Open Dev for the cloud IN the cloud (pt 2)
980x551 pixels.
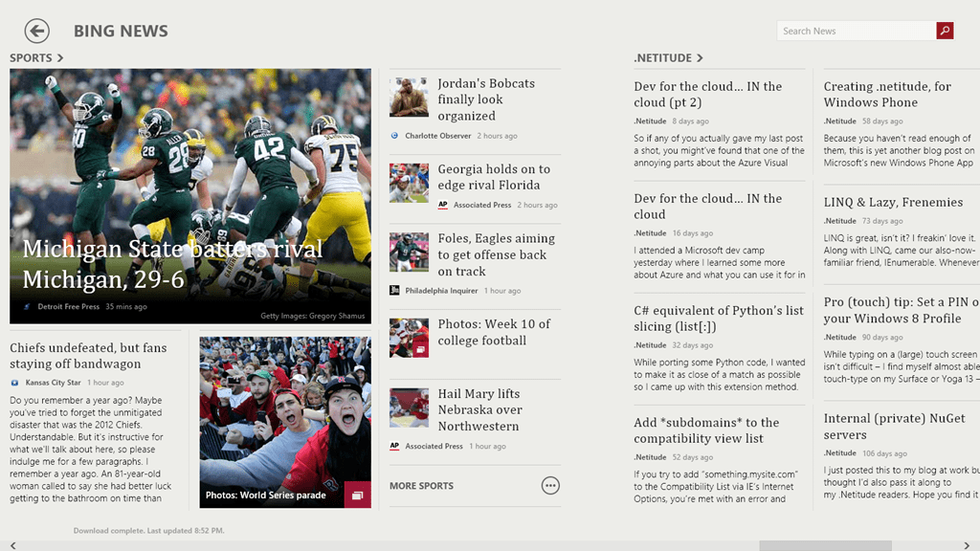coord(707,95)
